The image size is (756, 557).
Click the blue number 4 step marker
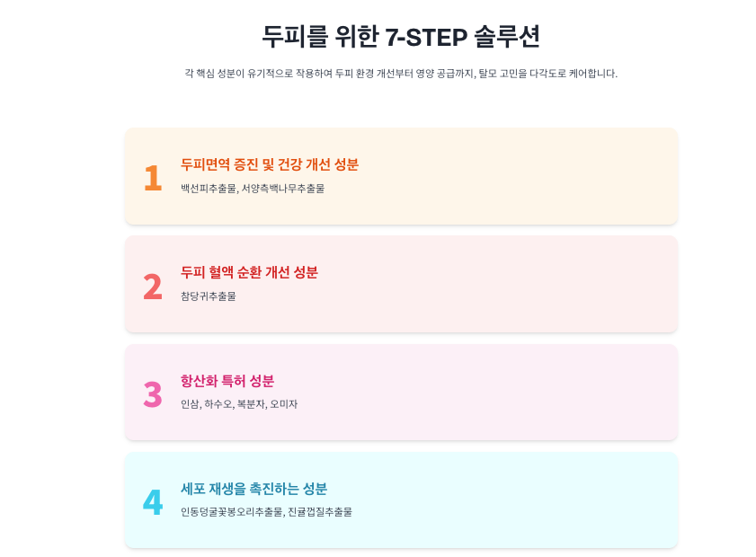point(153,502)
